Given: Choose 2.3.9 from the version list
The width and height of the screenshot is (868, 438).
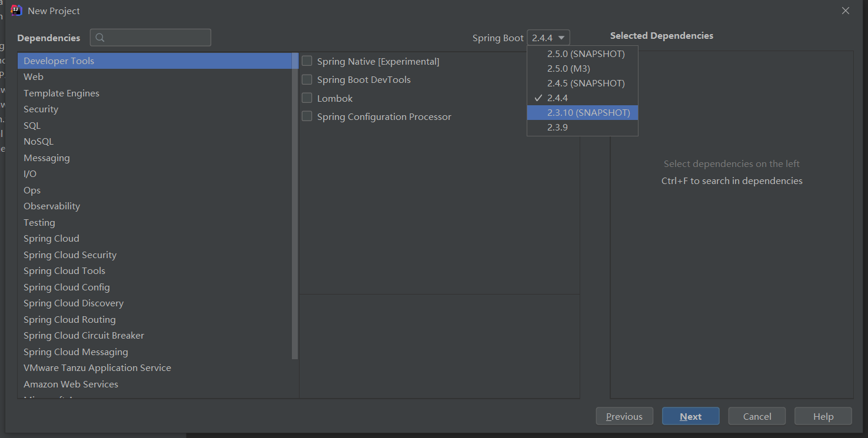Looking at the screenshot, I should [558, 127].
